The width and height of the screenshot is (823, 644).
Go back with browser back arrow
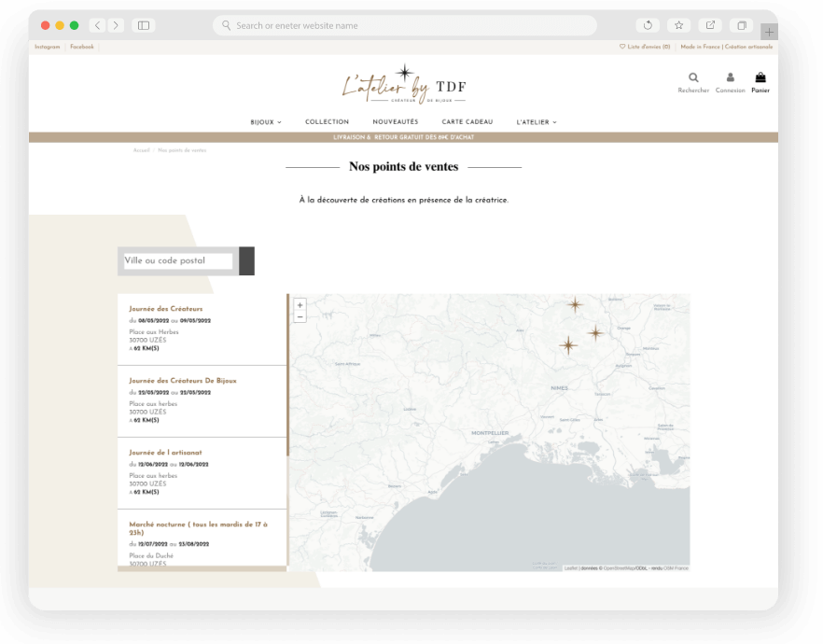pyautogui.click(x=96, y=25)
